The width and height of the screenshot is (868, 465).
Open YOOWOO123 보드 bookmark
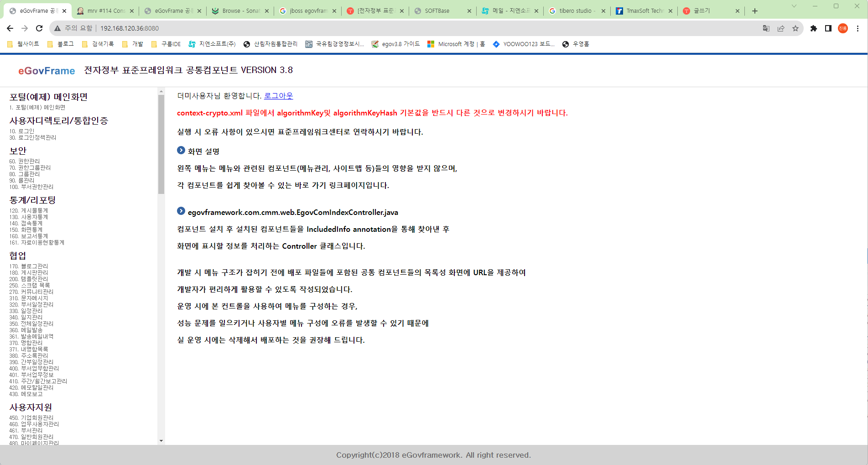pyautogui.click(x=524, y=44)
